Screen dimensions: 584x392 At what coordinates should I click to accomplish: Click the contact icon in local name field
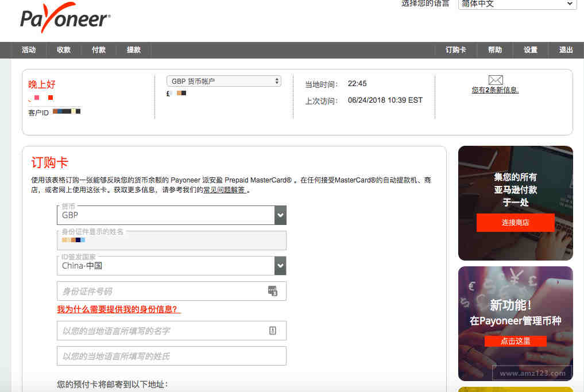tap(273, 331)
